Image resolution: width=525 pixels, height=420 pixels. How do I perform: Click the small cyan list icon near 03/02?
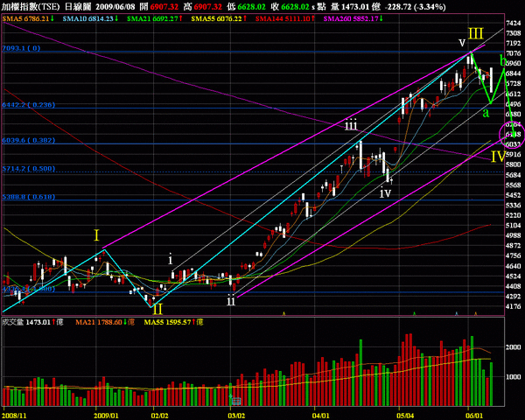235,400
